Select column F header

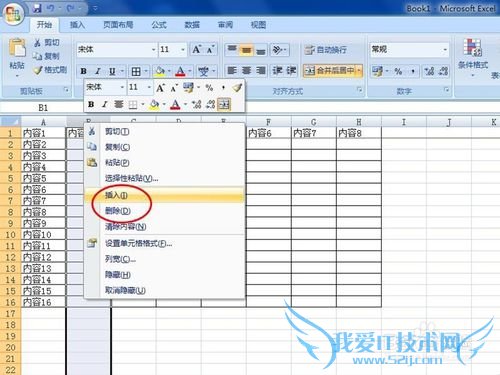pyautogui.click(x=269, y=122)
